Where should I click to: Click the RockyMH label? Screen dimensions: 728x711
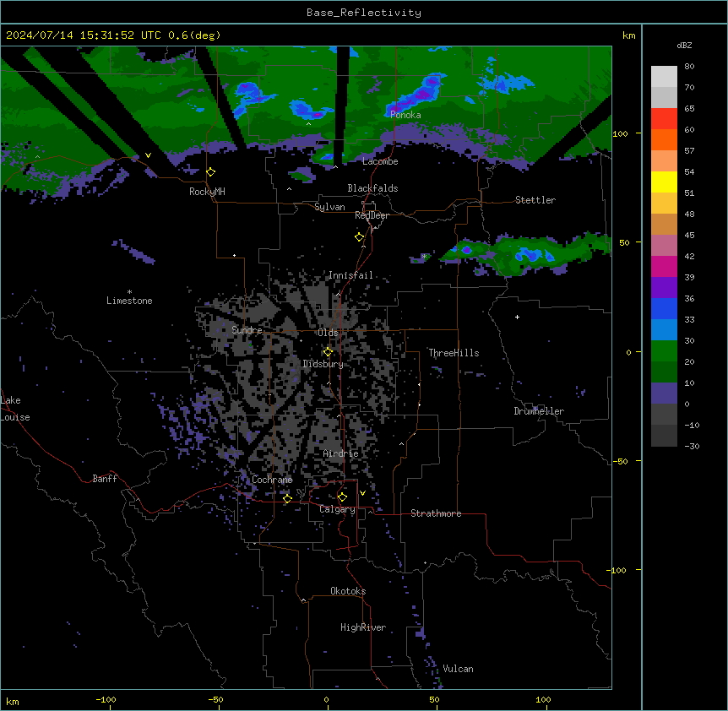(207, 192)
